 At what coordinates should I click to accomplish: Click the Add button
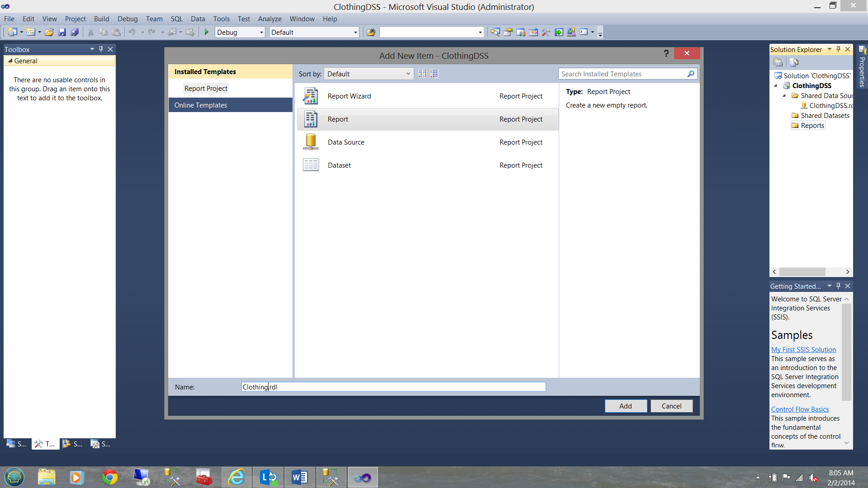[x=625, y=406]
